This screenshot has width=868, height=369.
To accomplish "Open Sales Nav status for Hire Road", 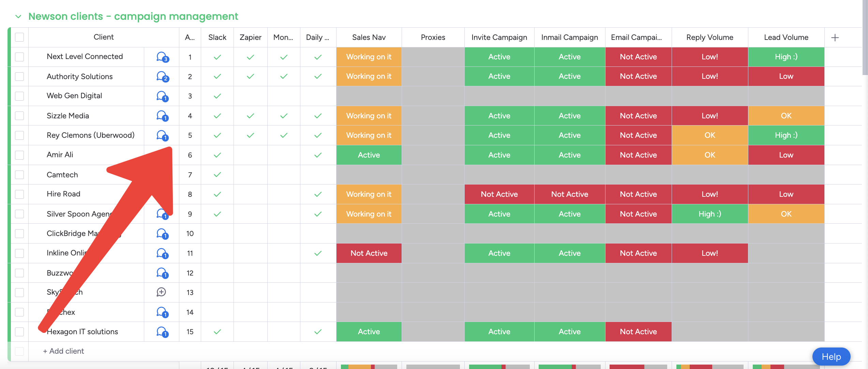I will (369, 194).
